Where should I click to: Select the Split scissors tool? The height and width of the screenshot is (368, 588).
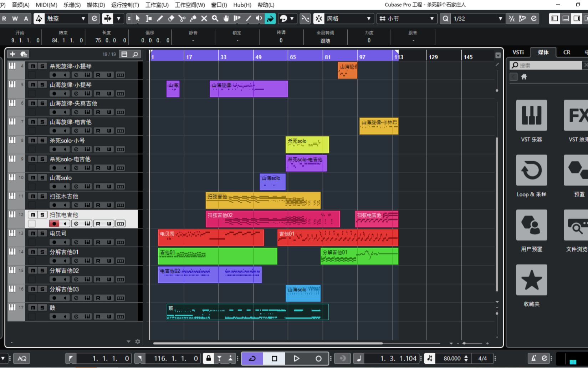[182, 19]
